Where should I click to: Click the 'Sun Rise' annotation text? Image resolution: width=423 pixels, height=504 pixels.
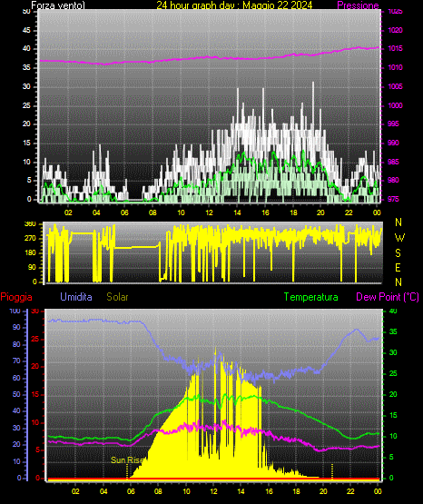[x=126, y=460]
